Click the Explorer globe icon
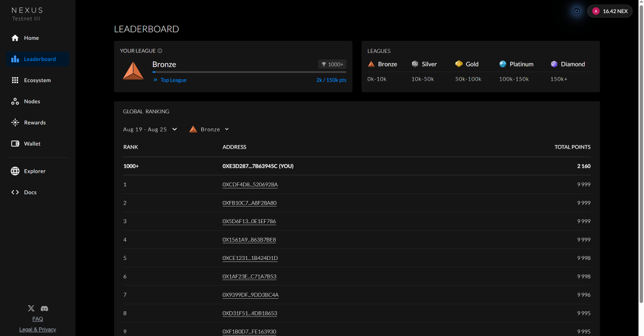Viewport: 644px width, 336px height. pyautogui.click(x=15, y=171)
